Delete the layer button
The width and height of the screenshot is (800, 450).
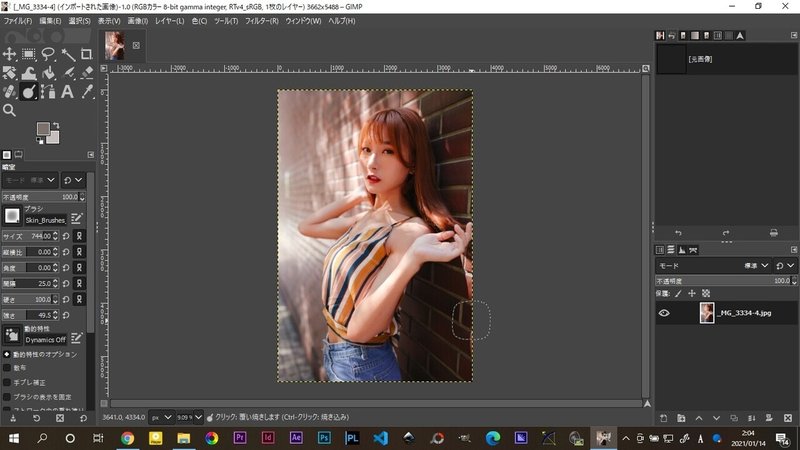[x=788, y=418]
